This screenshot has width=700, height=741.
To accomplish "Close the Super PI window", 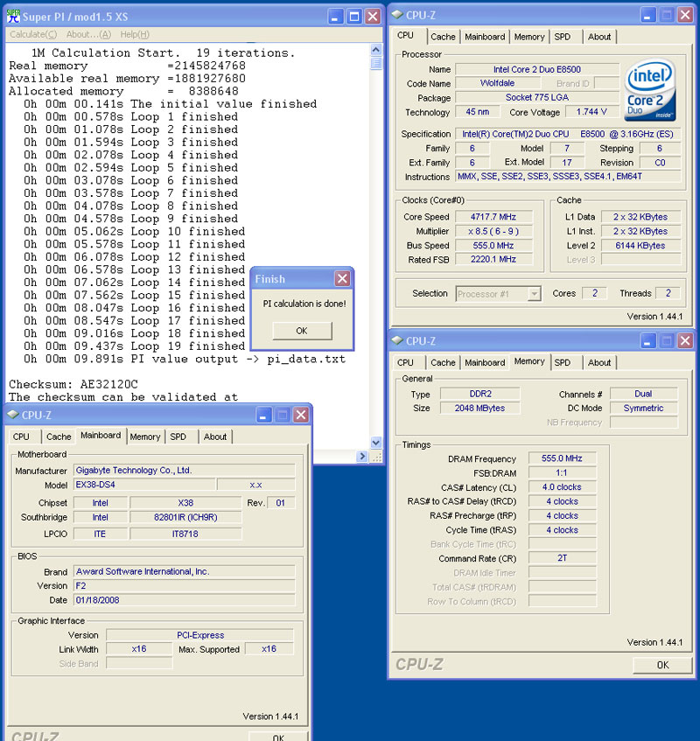I will pyautogui.click(x=373, y=17).
